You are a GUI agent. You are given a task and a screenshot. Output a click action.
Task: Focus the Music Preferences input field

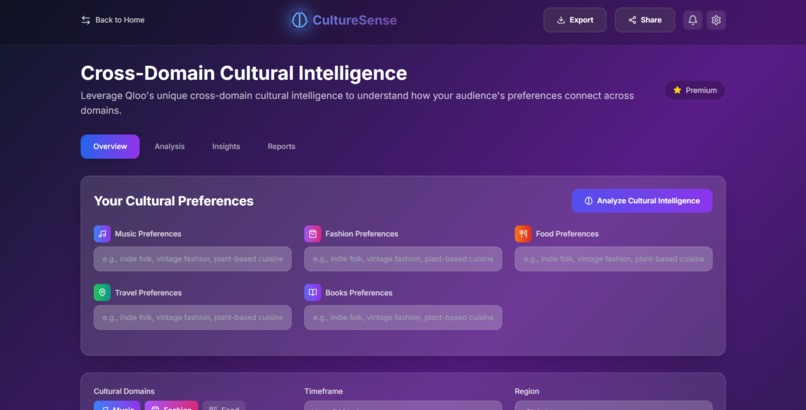193,259
